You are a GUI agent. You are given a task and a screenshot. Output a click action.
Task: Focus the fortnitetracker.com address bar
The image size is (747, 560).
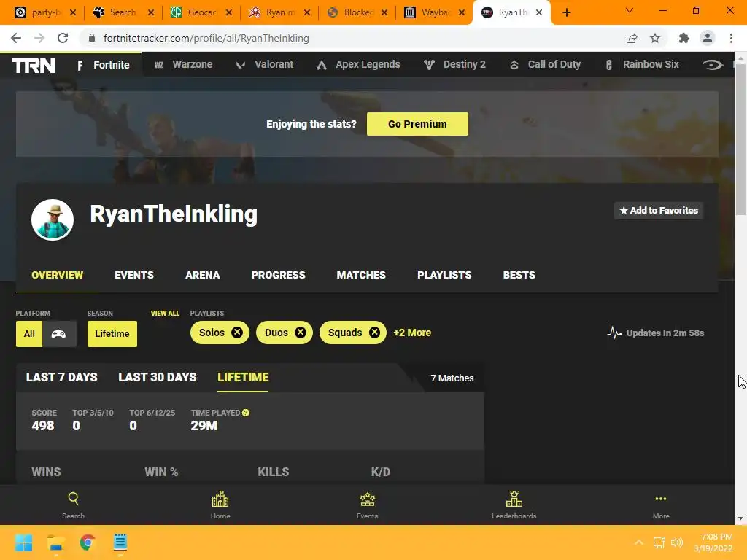[352, 38]
